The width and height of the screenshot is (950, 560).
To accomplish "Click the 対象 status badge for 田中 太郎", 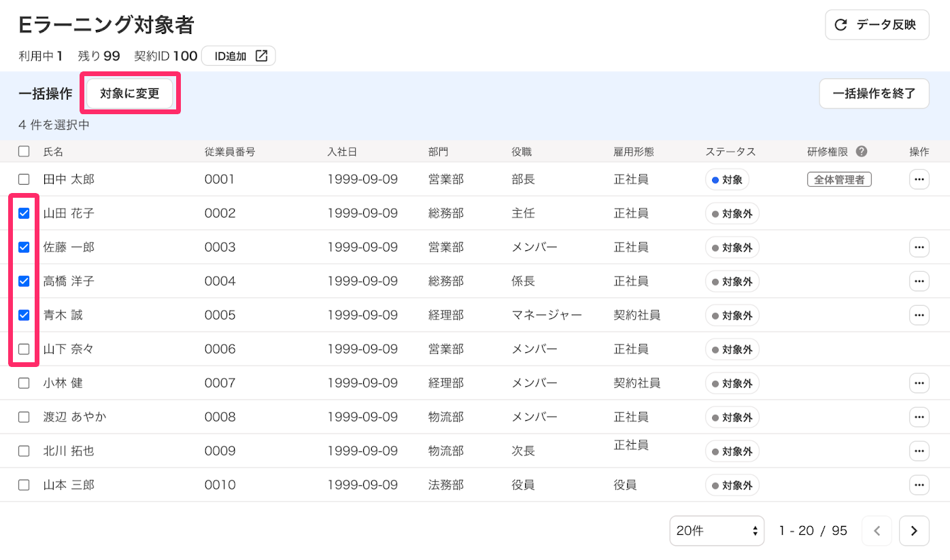I will click(727, 180).
